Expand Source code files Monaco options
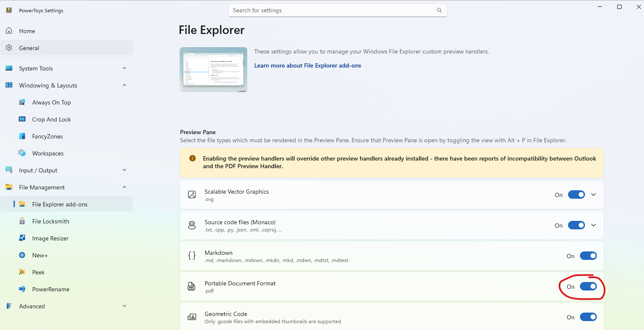Screen dimensions: 644x330 (x=593, y=226)
